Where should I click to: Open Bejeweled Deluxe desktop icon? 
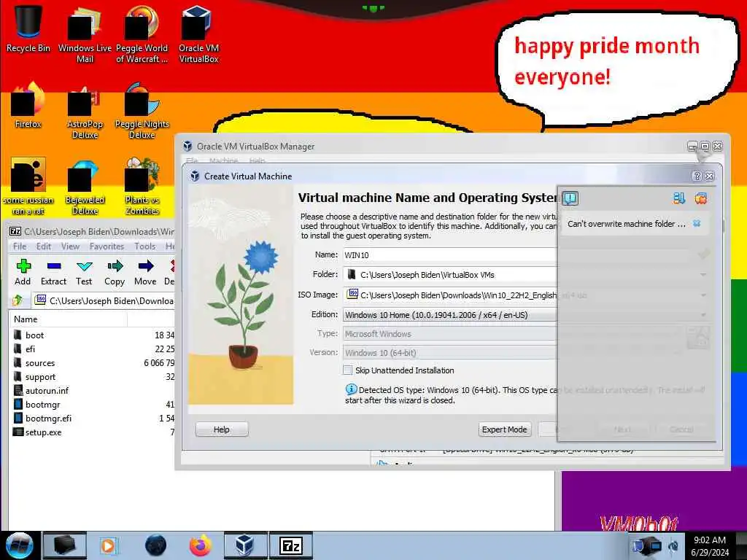click(x=85, y=187)
